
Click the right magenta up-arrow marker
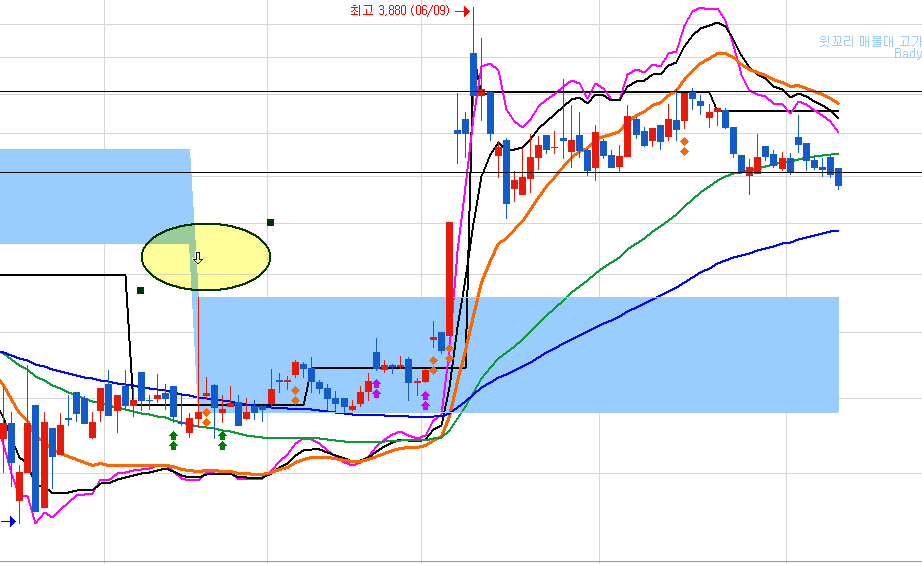425,400
